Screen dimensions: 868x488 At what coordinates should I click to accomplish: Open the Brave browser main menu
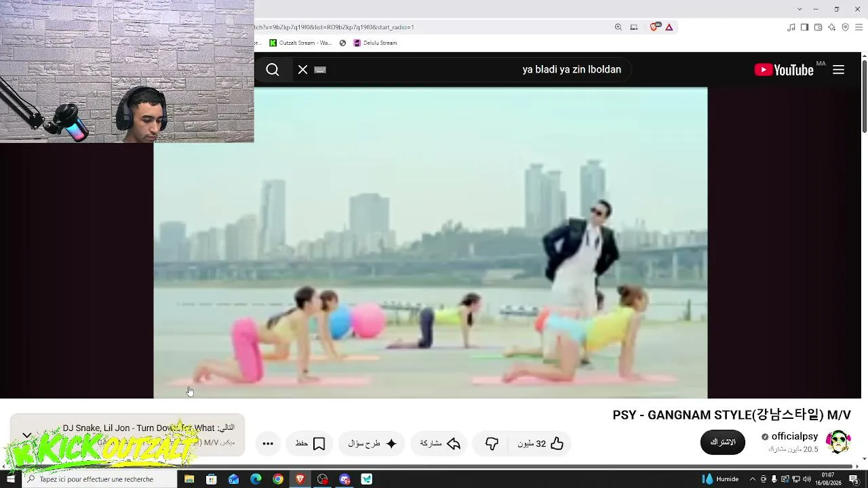coord(859,27)
